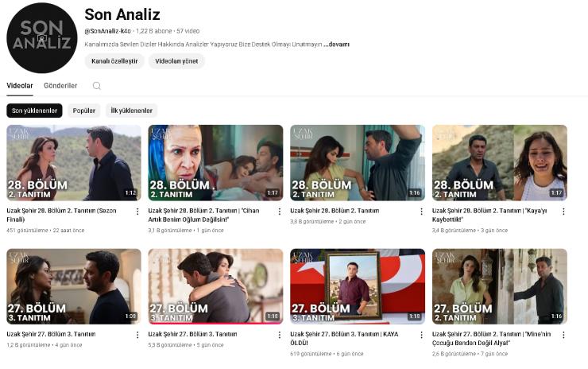
Task: Open three-dot menu for 27. Bölüm 4 gün önce video
Action: coord(137,335)
